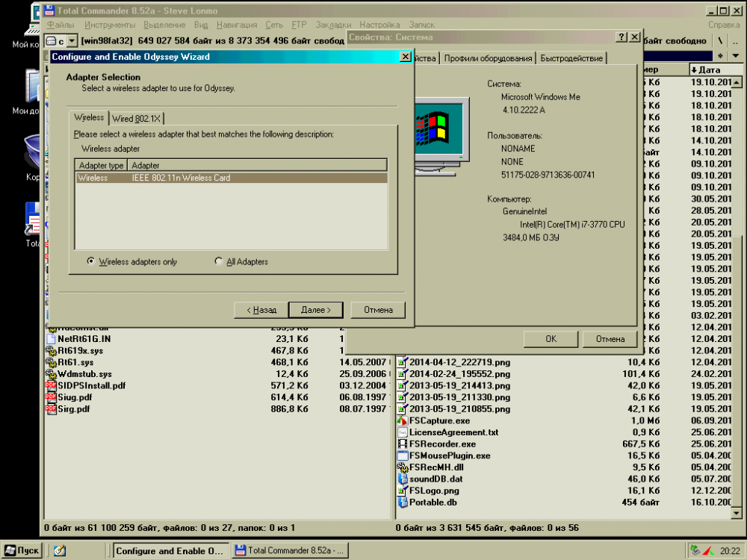Click the FSCapture.exe file icon
The image size is (747, 560).
[402, 420]
